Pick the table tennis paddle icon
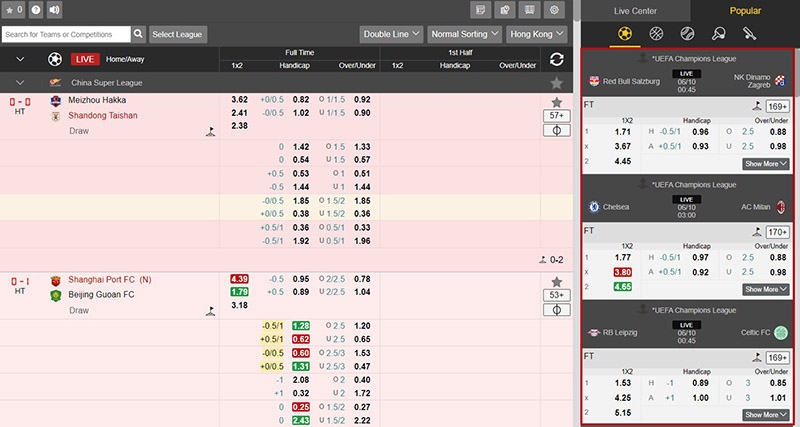Screen dimensions: 800x427 (x=718, y=33)
